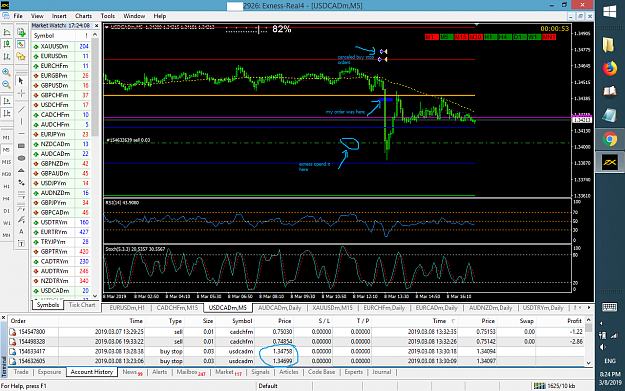Pick the trendline drawing tool

click(x=21, y=110)
